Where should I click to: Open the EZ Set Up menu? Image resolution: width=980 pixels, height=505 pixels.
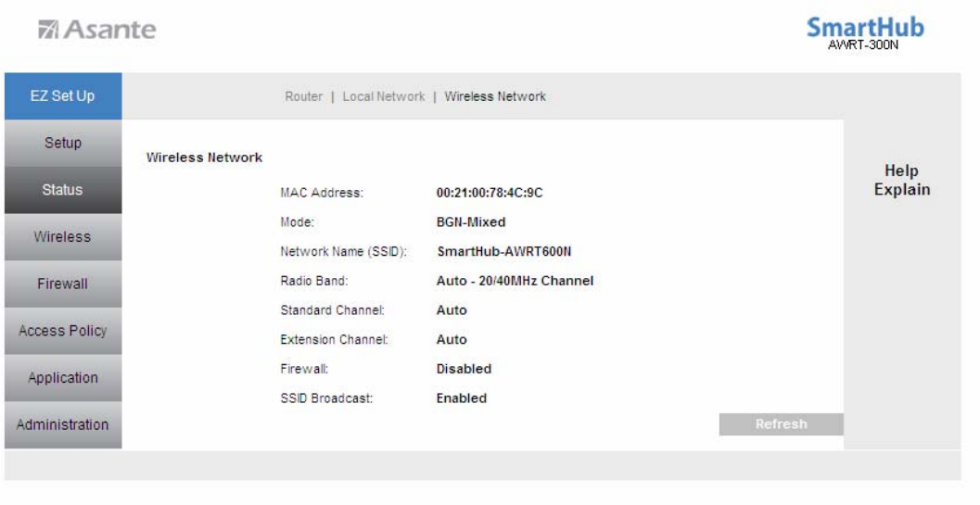(x=63, y=96)
